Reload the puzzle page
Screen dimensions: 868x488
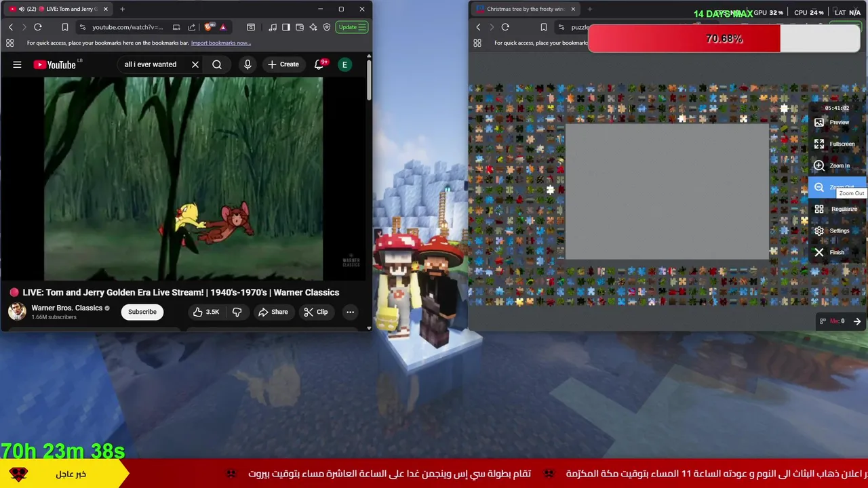click(x=505, y=27)
